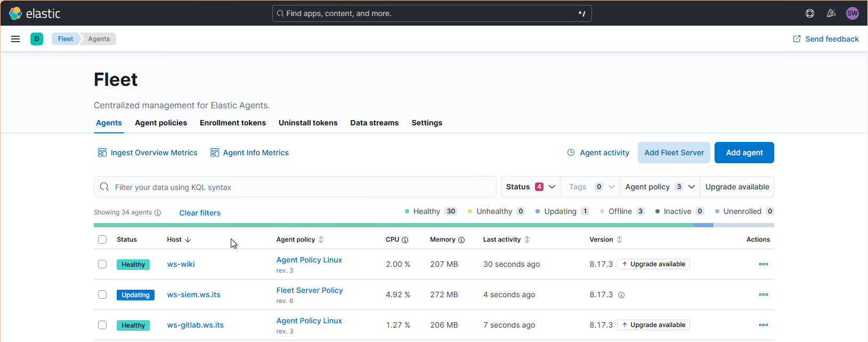Open the Settings tab
The image size is (868, 342).
pyautogui.click(x=427, y=123)
